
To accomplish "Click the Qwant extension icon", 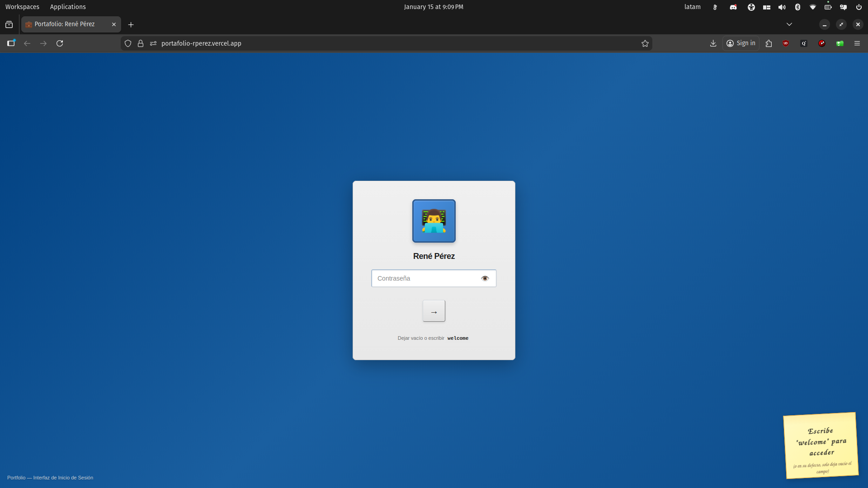I will tap(804, 43).
